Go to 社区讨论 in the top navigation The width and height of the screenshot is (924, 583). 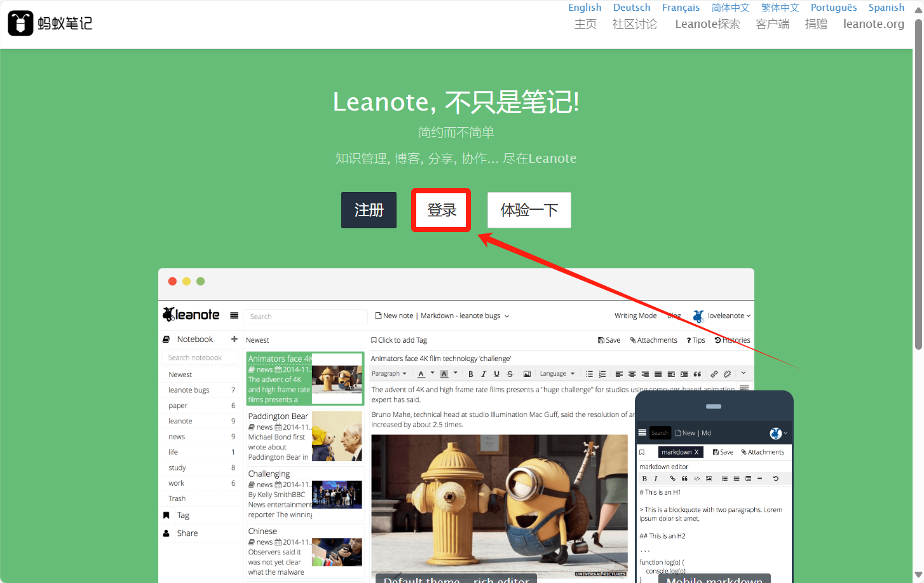(634, 24)
